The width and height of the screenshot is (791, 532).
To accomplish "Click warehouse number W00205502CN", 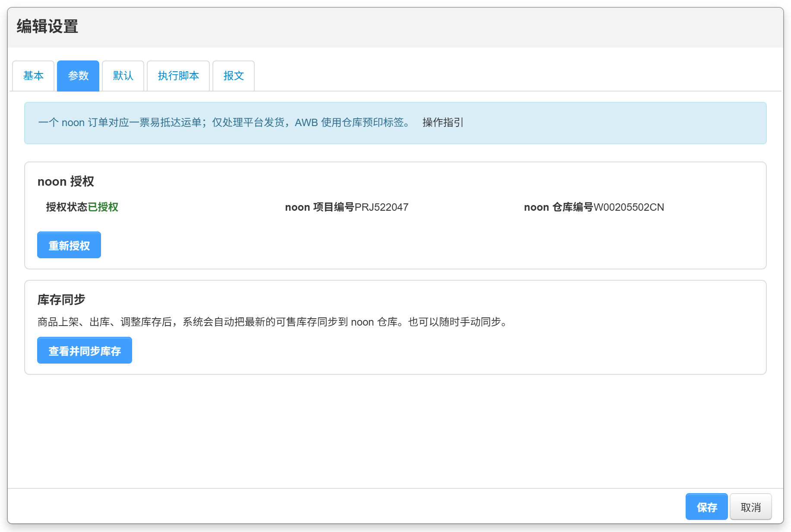I will point(629,207).
